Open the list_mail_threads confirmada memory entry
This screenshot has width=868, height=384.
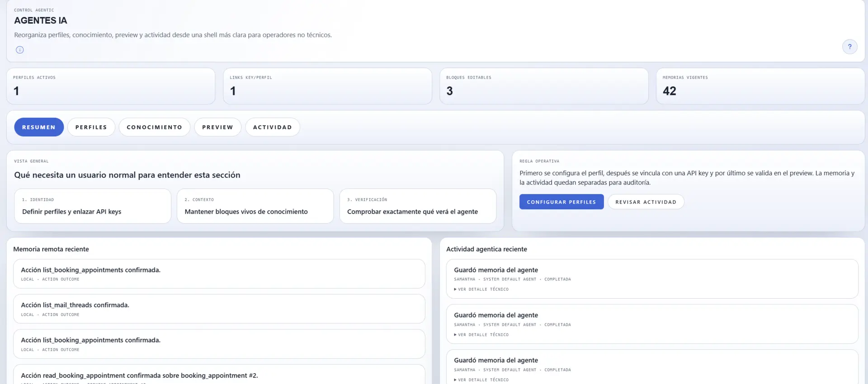click(219, 309)
